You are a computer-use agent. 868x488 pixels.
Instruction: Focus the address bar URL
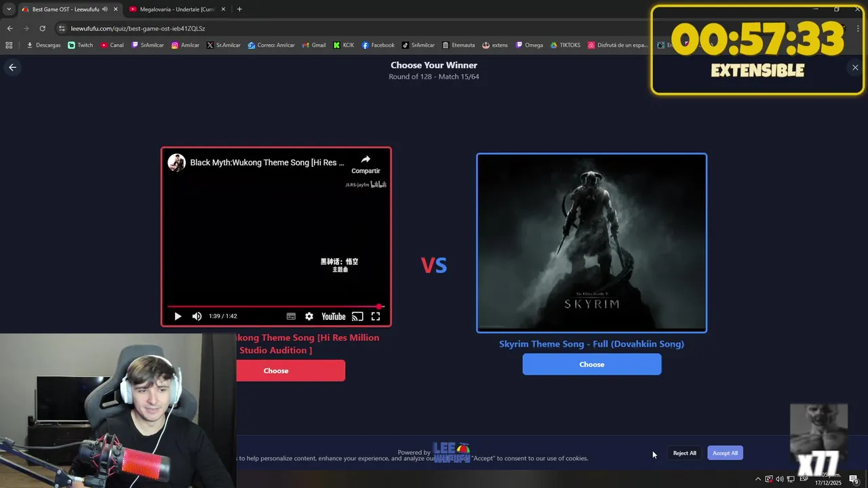pyautogui.click(x=138, y=28)
